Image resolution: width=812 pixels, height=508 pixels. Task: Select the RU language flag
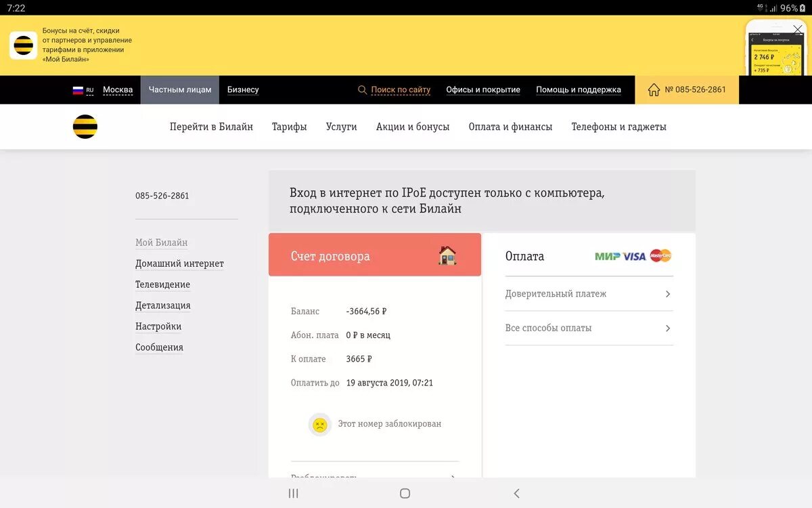point(78,90)
